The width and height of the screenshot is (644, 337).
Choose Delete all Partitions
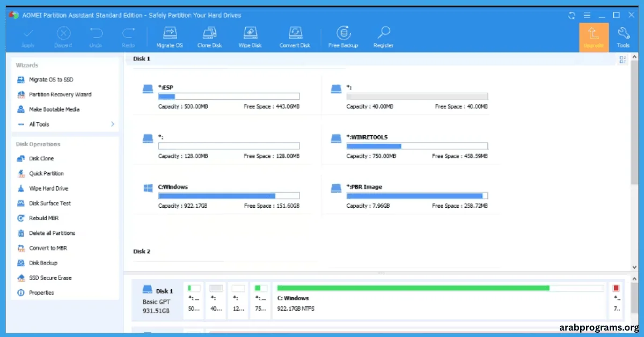pyautogui.click(x=46, y=233)
